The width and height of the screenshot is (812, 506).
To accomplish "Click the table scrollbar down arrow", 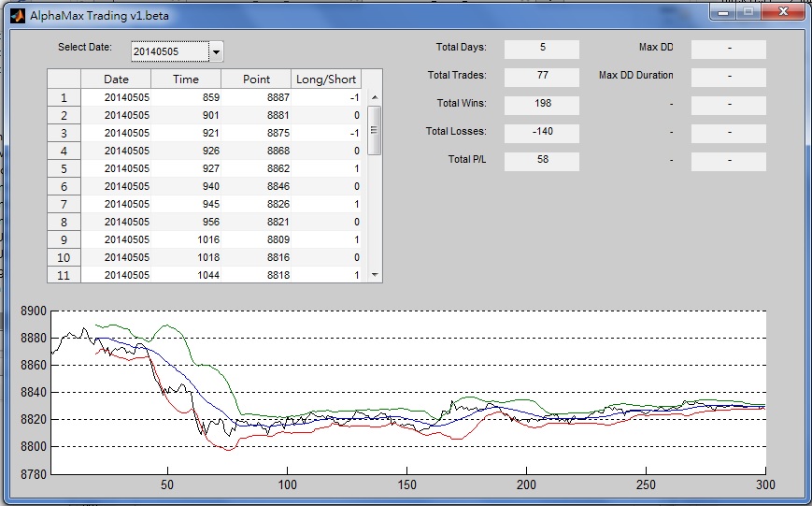I will coord(375,275).
